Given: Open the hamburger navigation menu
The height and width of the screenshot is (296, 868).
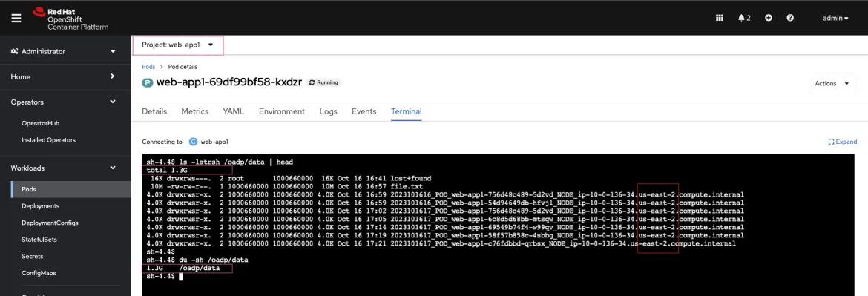Looking at the screenshot, I should (16, 18).
